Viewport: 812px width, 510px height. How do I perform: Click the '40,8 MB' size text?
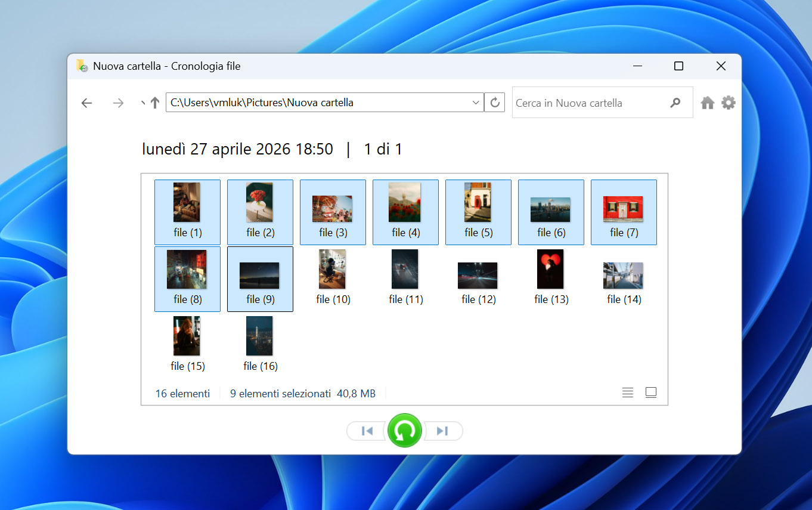356,394
